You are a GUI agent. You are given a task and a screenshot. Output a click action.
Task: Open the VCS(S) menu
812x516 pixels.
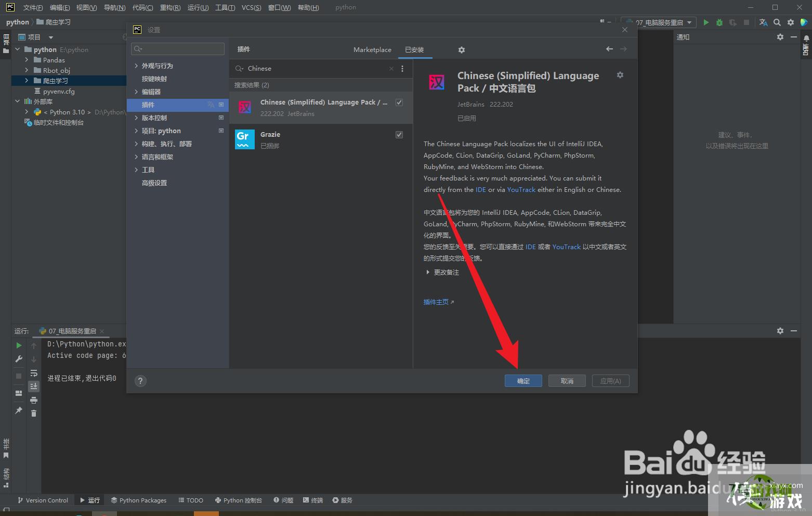pos(251,7)
